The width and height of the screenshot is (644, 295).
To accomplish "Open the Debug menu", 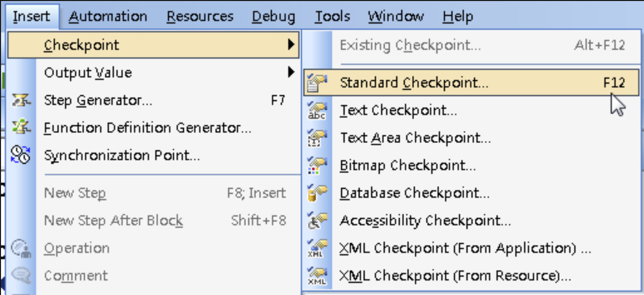I will pyautogui.click(x=273, y=17).
